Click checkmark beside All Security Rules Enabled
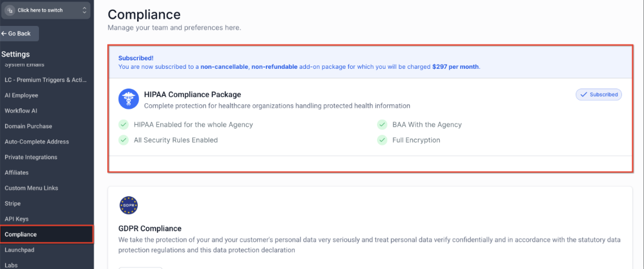The height and width of the screenshot is (269, 644). tap(124, 140)
